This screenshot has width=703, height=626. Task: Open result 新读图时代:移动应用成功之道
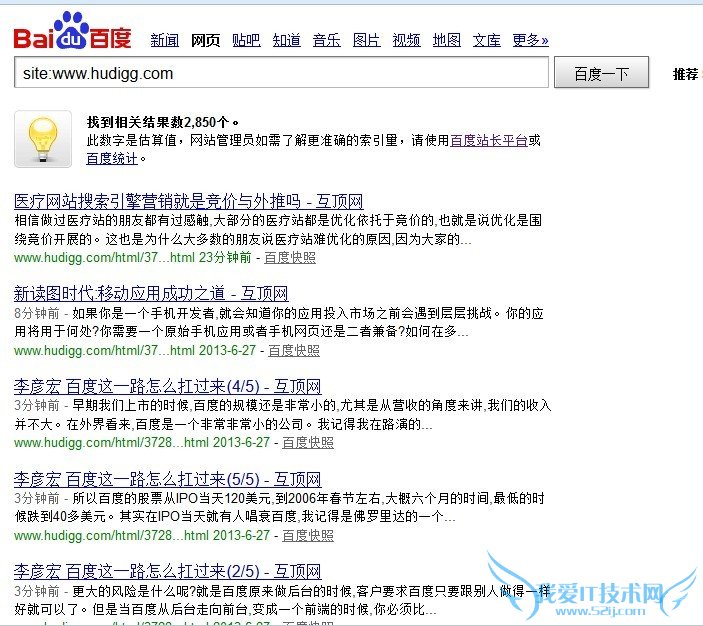point(151,294)
